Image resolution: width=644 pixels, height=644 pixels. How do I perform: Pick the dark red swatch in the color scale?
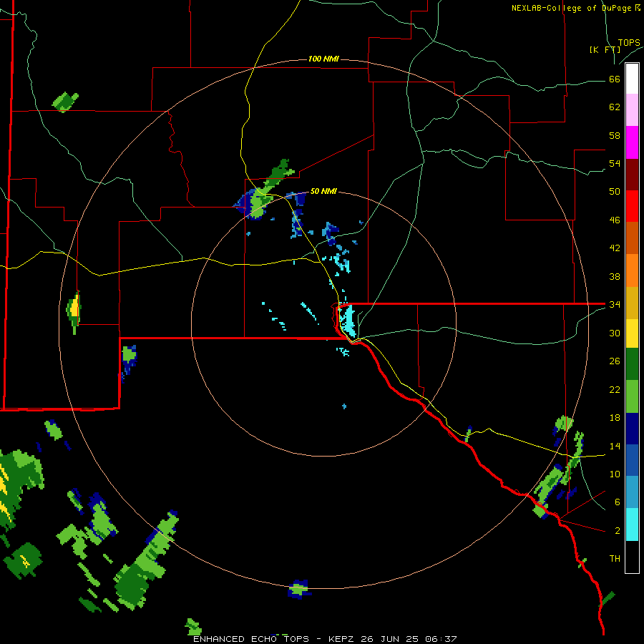point(632,175)
